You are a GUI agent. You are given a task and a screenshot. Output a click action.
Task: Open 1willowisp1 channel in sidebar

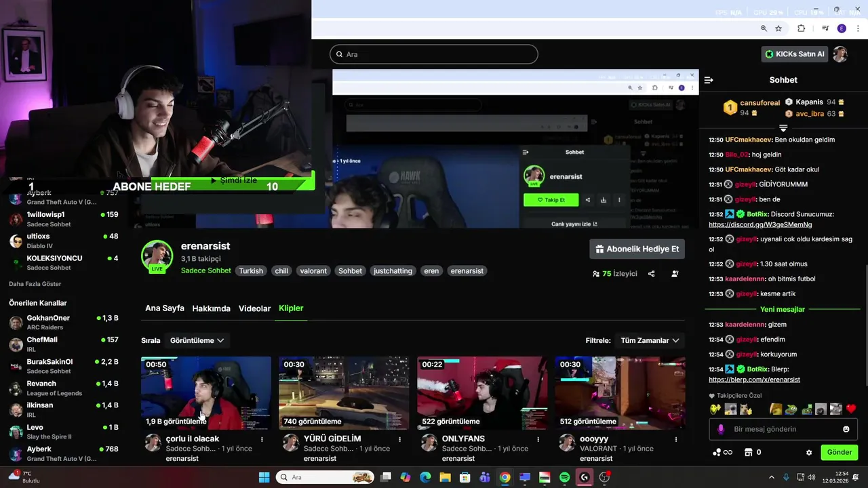click(x=64, y=219)
